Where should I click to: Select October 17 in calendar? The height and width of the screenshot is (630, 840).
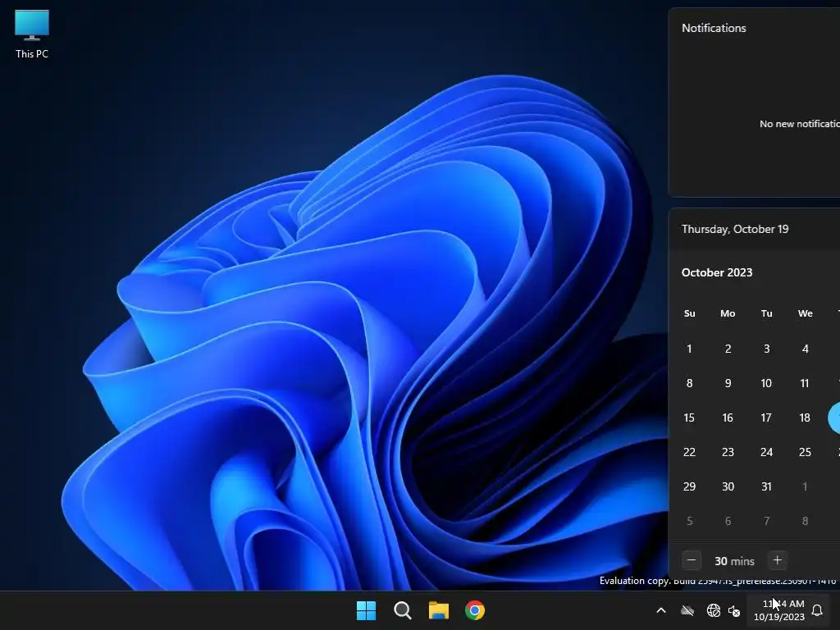point(767,418)
